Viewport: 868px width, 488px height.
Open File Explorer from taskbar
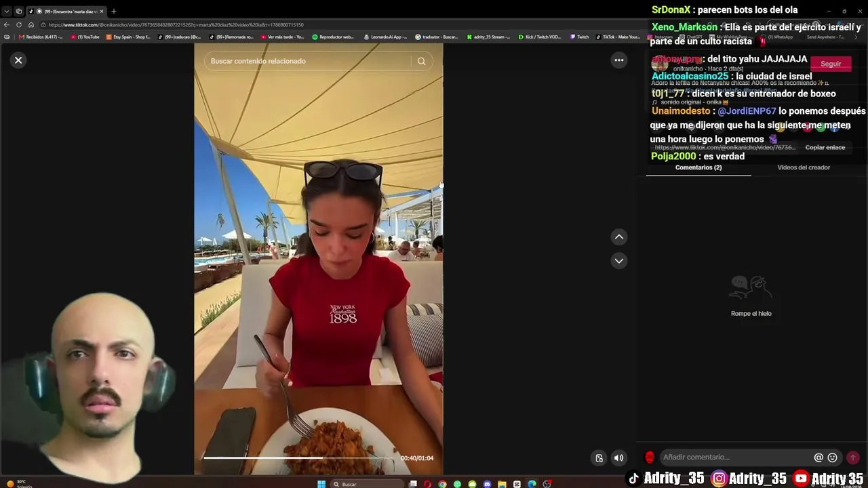[x=502, y=484]
